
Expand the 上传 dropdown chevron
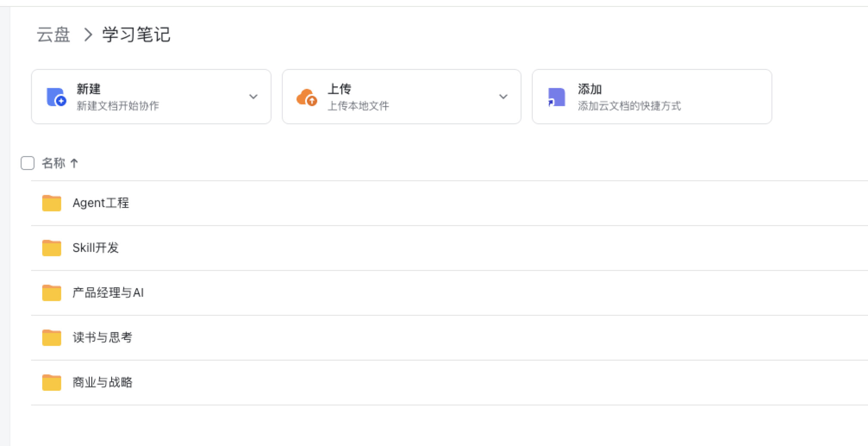[x=503, y=97]
